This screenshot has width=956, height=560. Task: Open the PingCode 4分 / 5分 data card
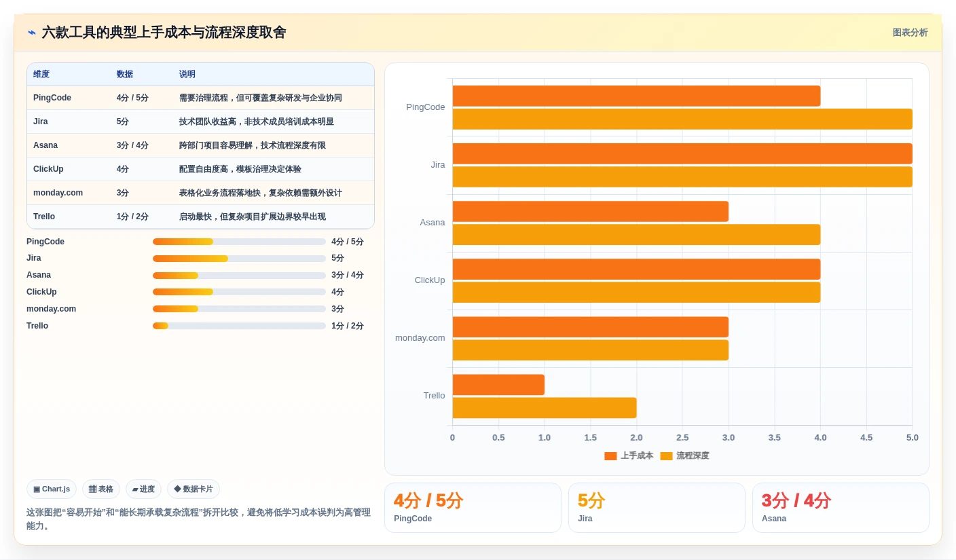point(473,508)
